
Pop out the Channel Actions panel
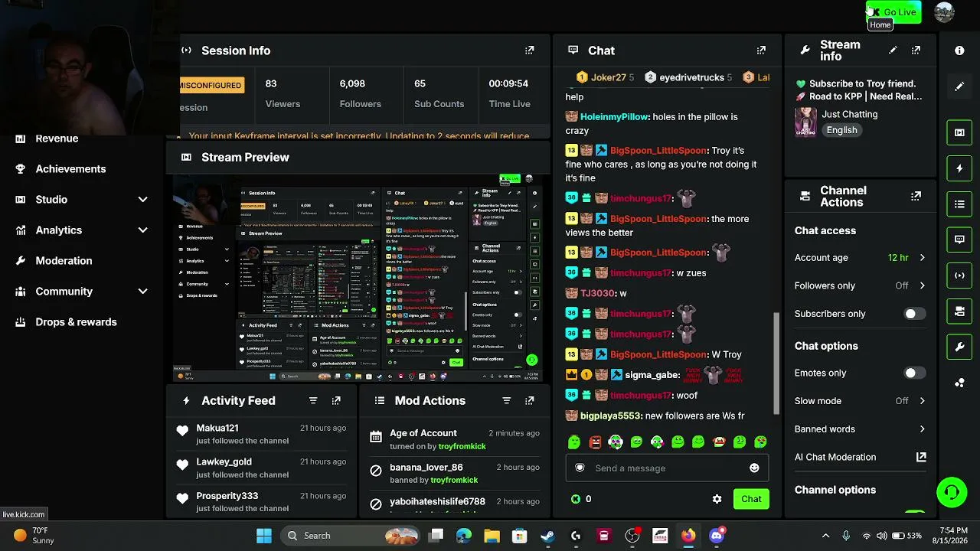[x=916, y=196]
